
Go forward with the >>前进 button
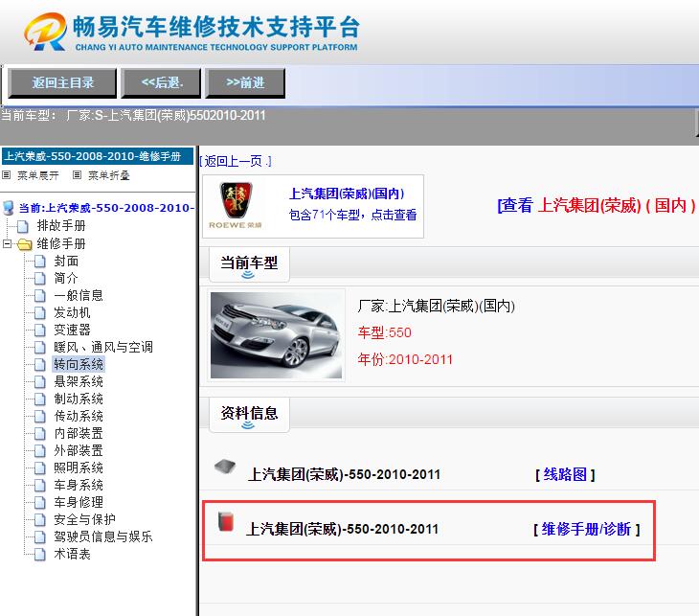[x=245, y=83]
